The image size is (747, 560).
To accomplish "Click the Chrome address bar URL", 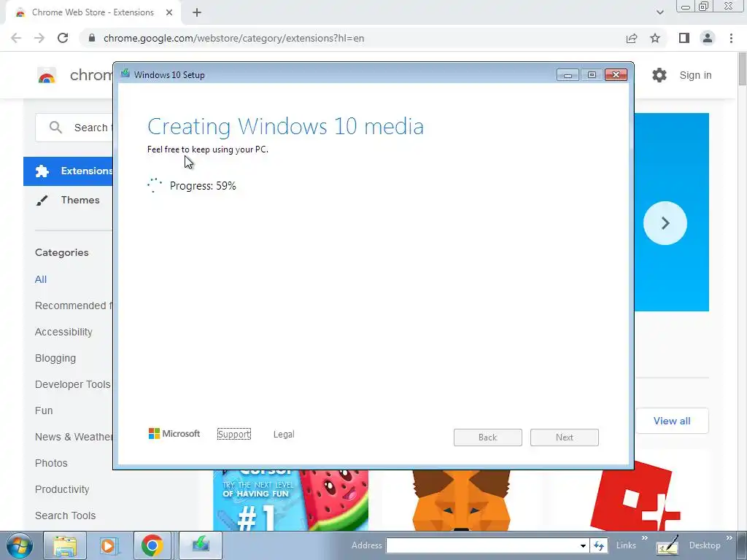I will pyautogui.click(x=233, y=38).
